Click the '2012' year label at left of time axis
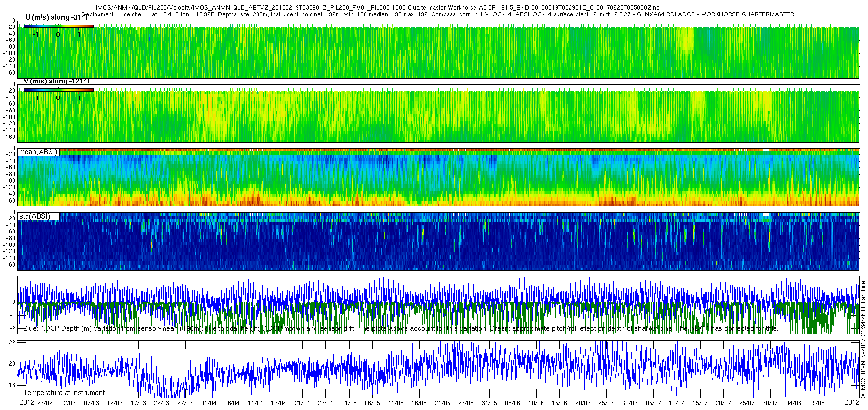 27,402
